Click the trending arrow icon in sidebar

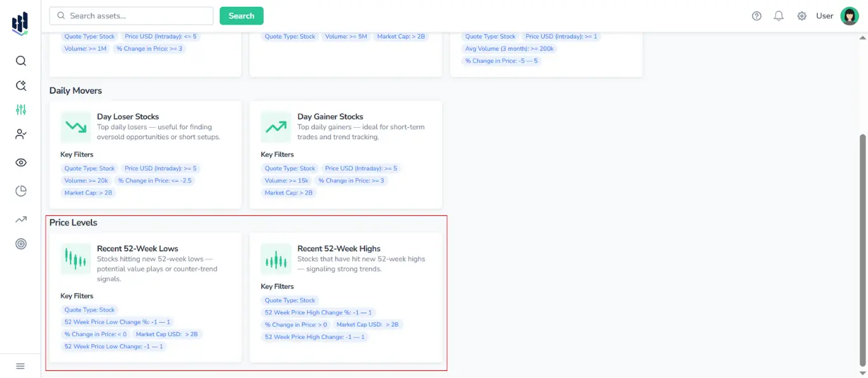21,219
